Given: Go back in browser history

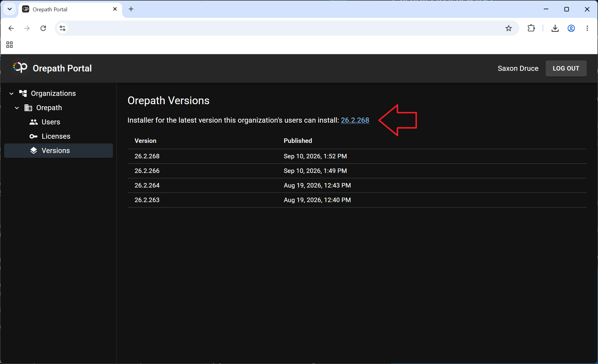Looking at the screenshot, I should 11,28.
